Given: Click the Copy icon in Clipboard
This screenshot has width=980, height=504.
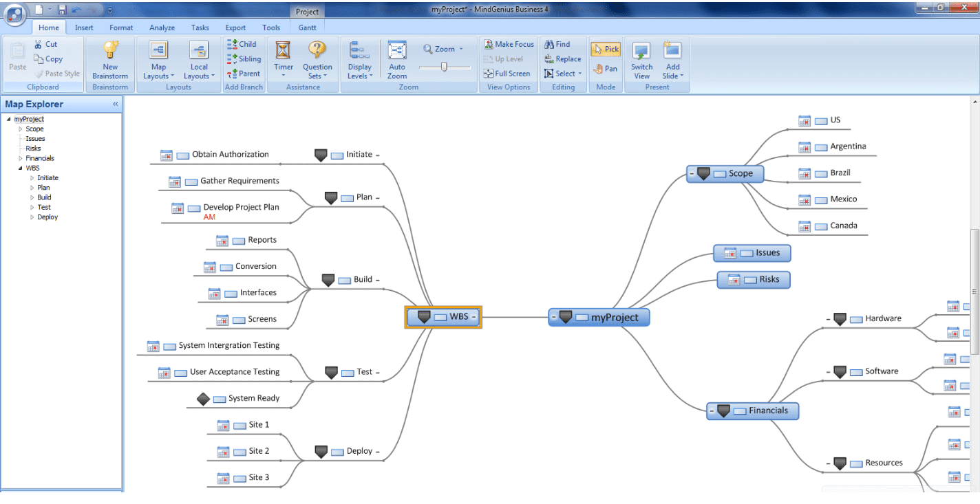Looking at the screenshot, I should tap(39, 59).
